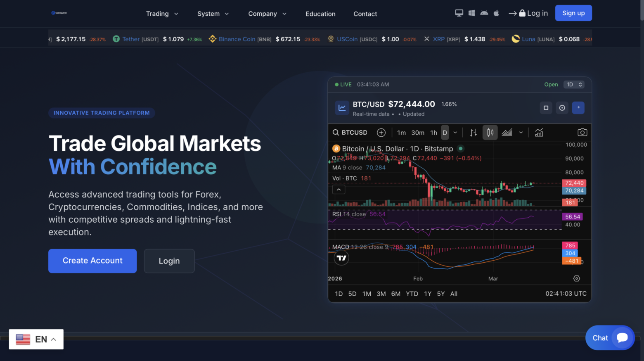644x361 pixels.
Task: Select the 30m timeframe on chart
Action: (x=418, y=133)
